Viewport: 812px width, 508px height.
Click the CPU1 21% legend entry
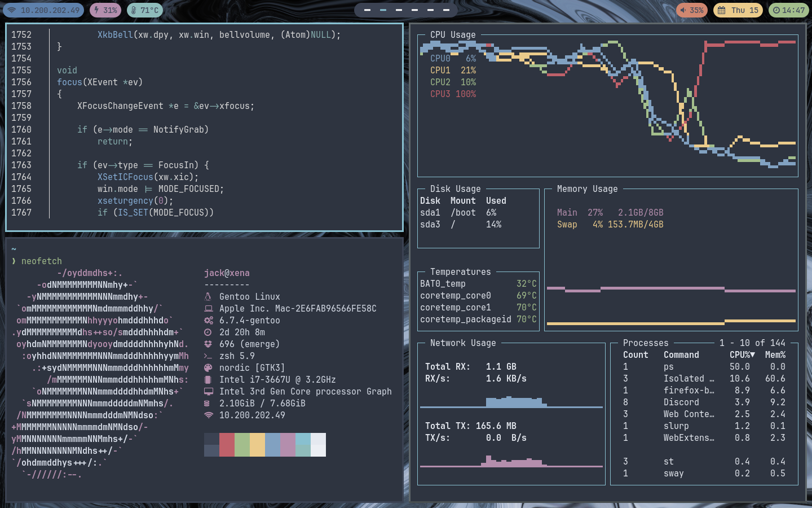(453, 70)
